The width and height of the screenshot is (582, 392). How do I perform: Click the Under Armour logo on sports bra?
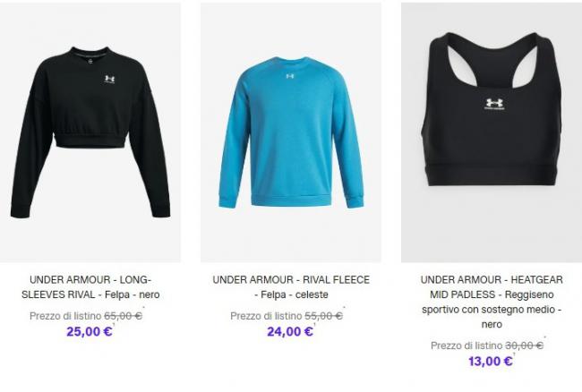[494, 104]
